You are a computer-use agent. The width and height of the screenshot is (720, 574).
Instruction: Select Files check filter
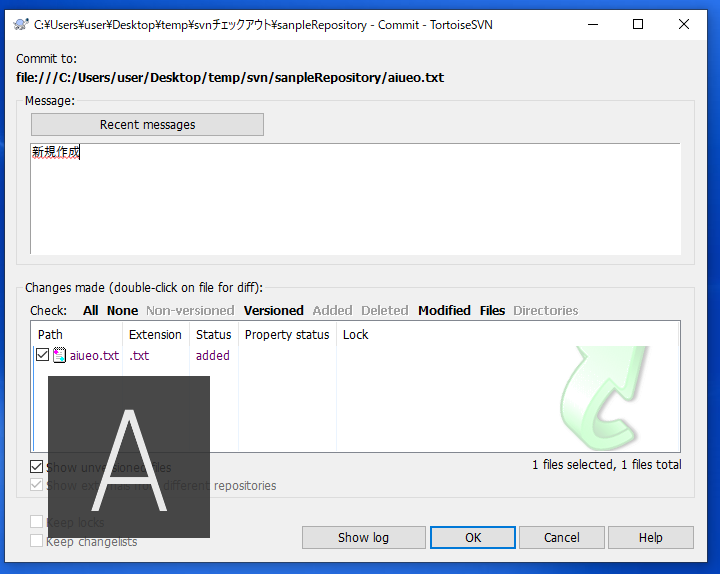click(x=492, y=311)
